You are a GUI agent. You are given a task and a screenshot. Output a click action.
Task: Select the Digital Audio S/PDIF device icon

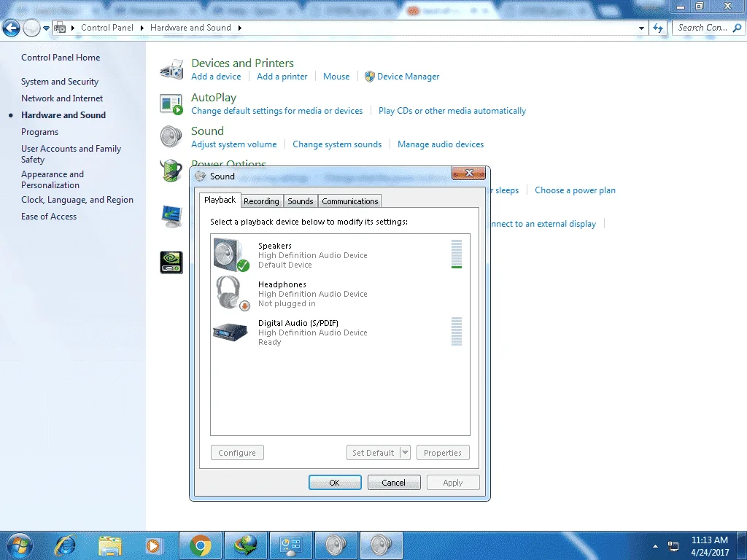pyautogui.click(x=231, y=332)
